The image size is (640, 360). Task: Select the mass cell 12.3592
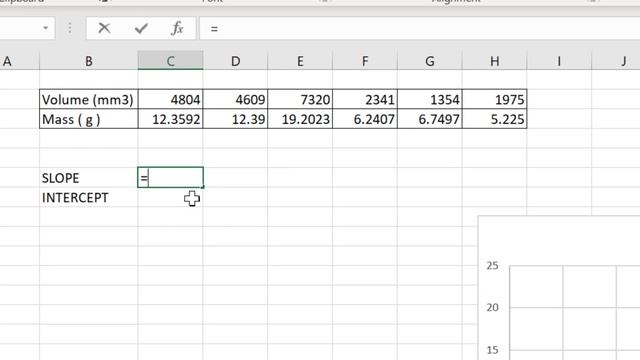coord(171,119)
